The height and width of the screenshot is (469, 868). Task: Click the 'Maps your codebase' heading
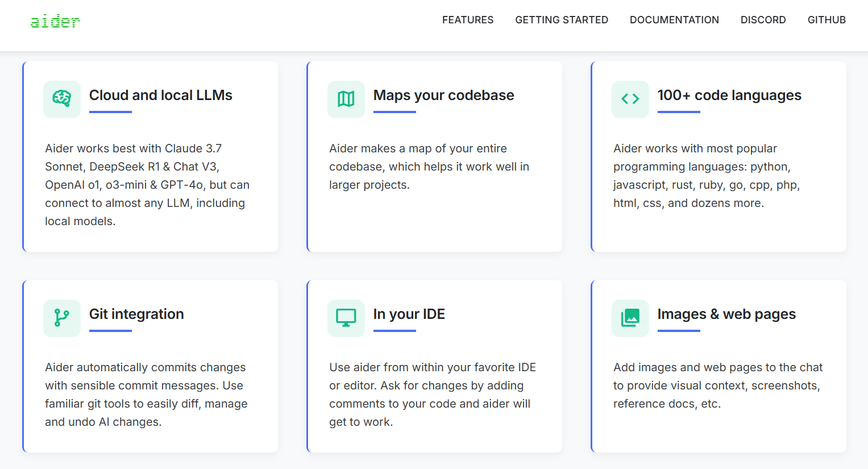[x=444, y=96]
